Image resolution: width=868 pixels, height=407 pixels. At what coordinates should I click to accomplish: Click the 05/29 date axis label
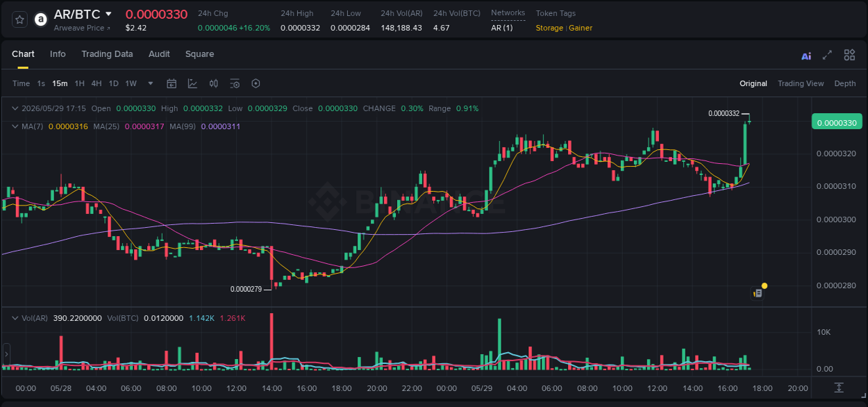481,388
